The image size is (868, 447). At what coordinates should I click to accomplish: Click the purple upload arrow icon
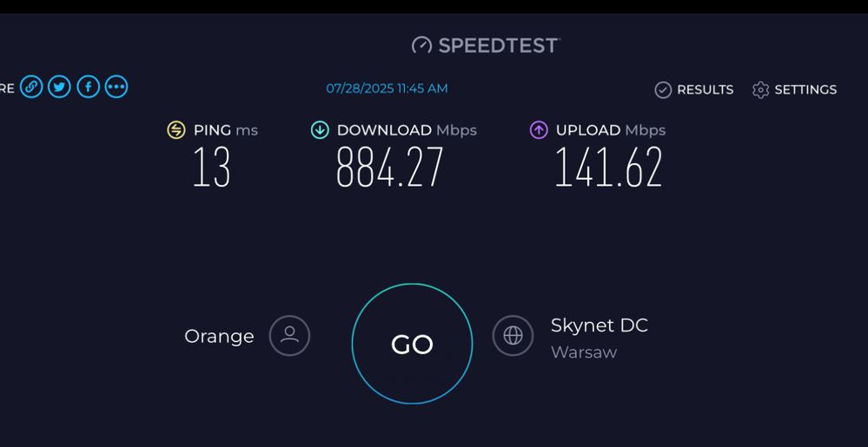539,130
